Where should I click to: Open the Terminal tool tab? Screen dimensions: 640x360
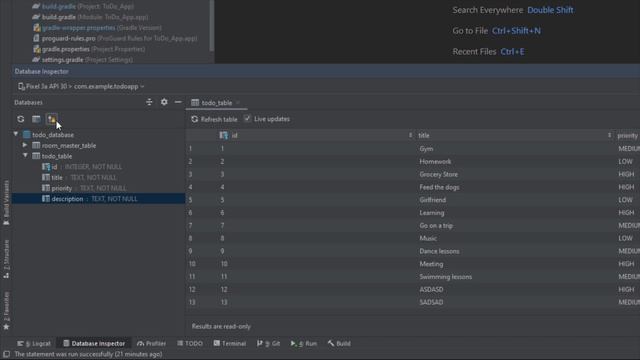229,344
